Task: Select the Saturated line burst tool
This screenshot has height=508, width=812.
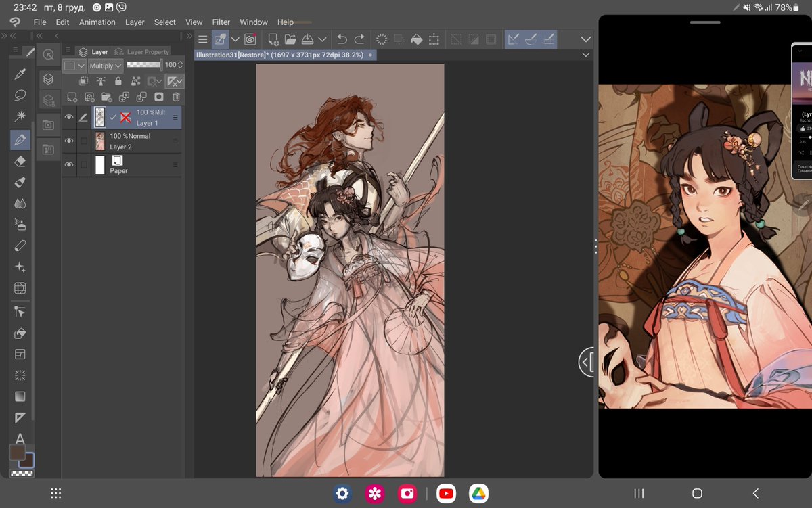Action: pos(20,375)
